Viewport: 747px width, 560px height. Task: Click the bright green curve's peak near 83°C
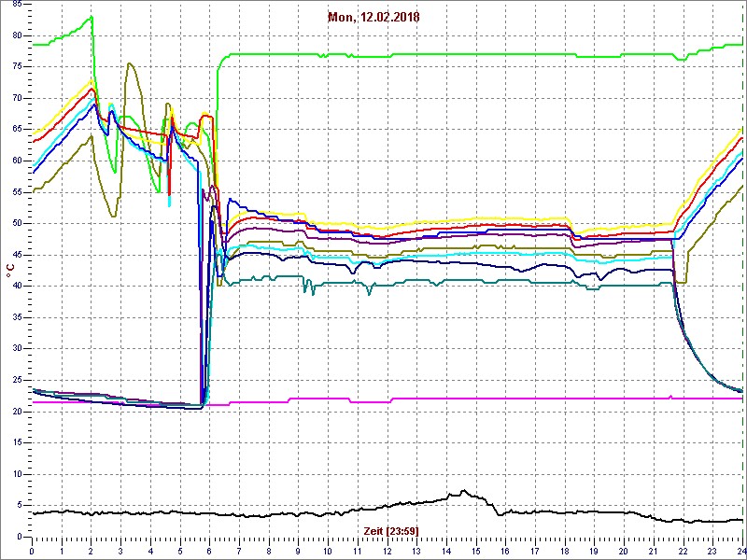[90, 17]
